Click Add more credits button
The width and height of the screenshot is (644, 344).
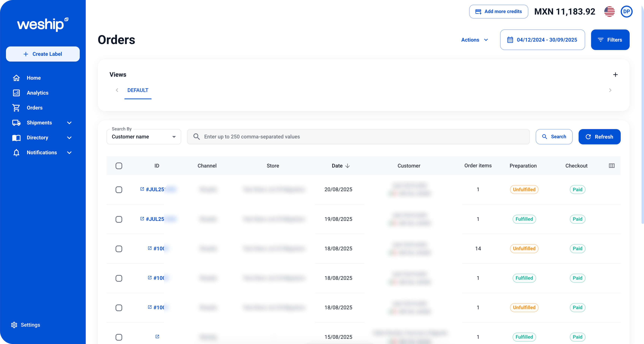pos(498,12)
